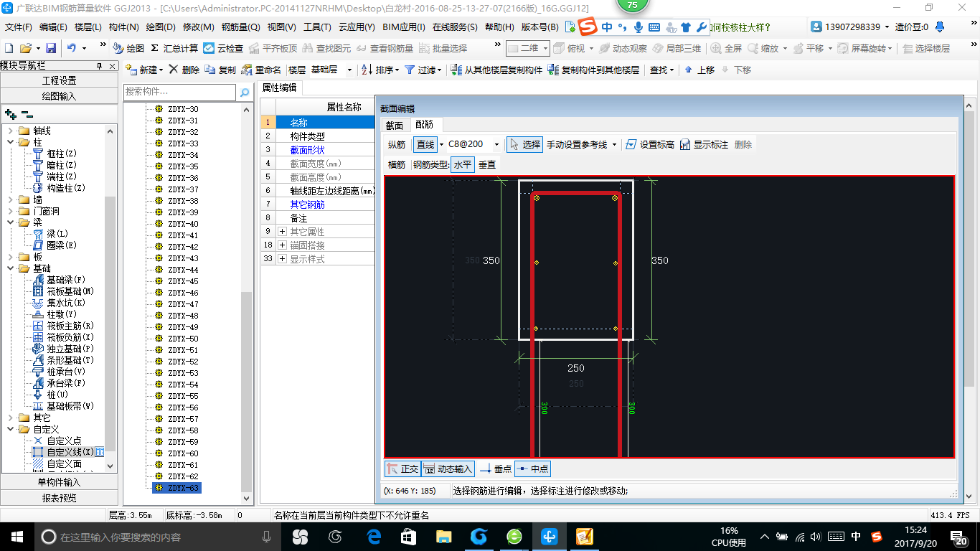Screen dimensions: 980x551
Task: Toggle 垂点 perpendicular snap
Action: tap(496, 468)
